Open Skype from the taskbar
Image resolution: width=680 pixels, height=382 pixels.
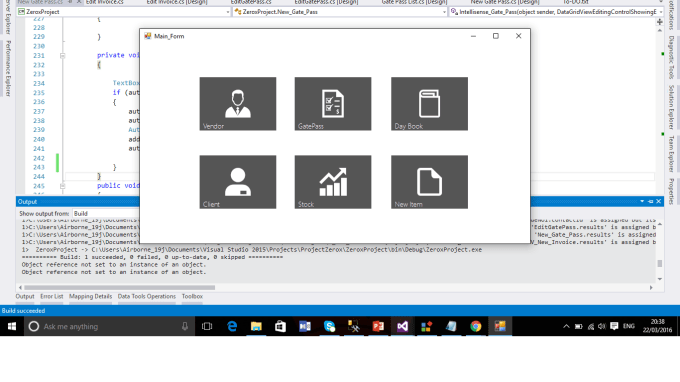tap(329, 326)
